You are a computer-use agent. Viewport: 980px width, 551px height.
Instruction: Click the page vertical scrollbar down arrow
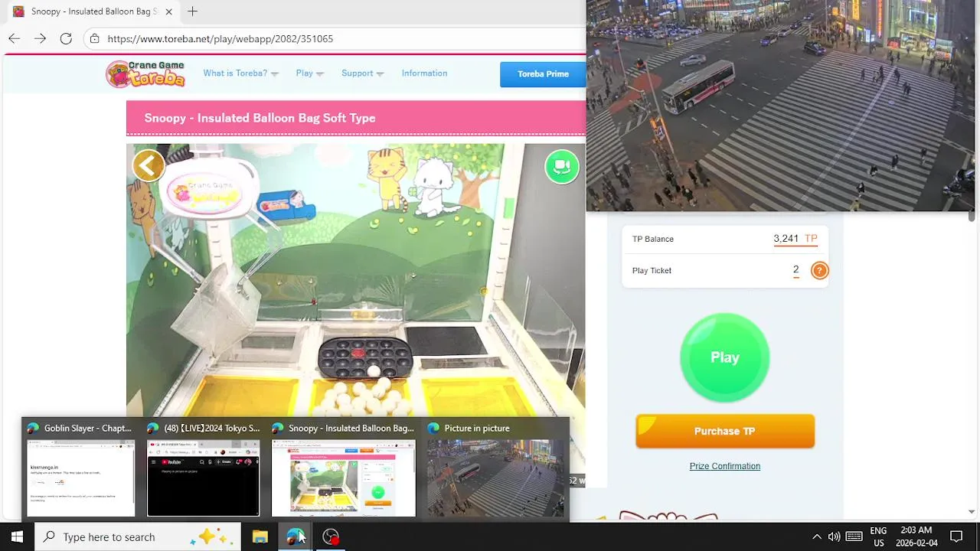(x=972, y=511)
